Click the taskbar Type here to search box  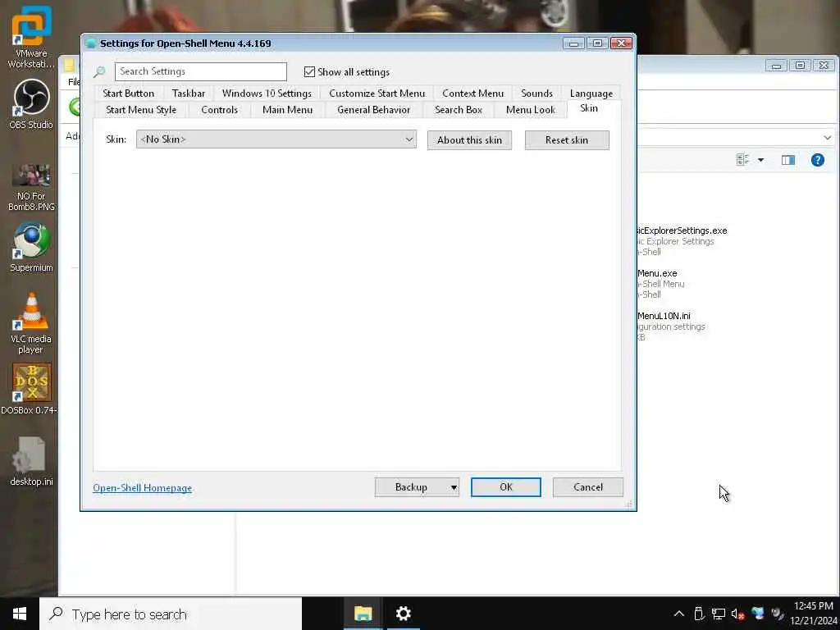(171, 614)
